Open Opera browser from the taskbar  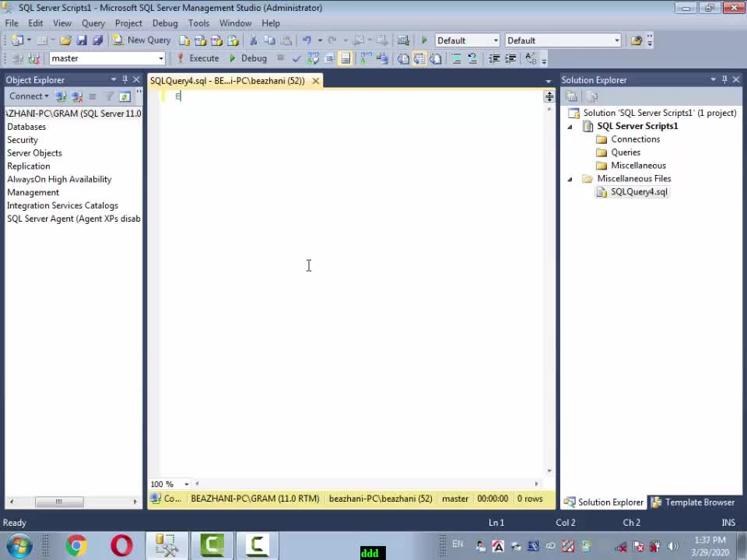click(121, 545)
